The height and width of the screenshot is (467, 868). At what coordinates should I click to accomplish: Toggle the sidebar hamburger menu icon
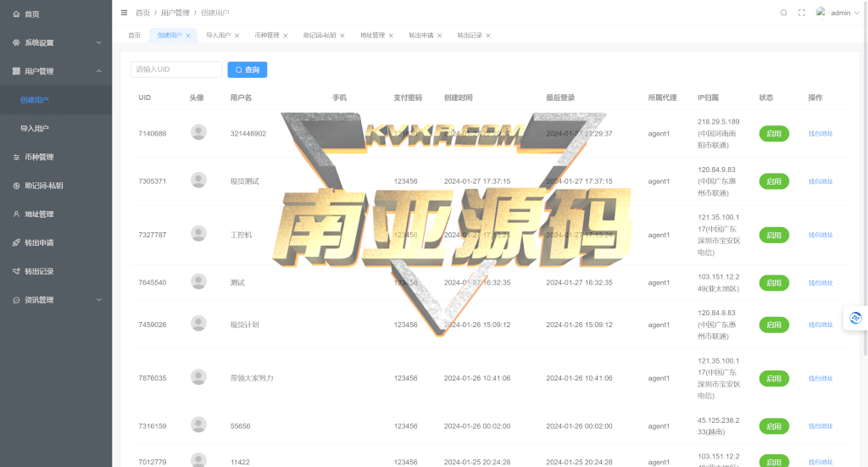124,13
